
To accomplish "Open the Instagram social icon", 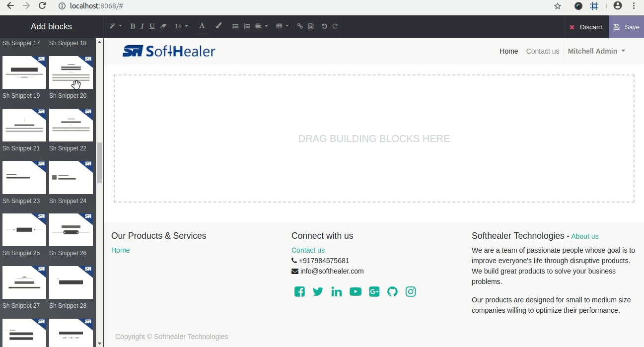I will [411, 291].
